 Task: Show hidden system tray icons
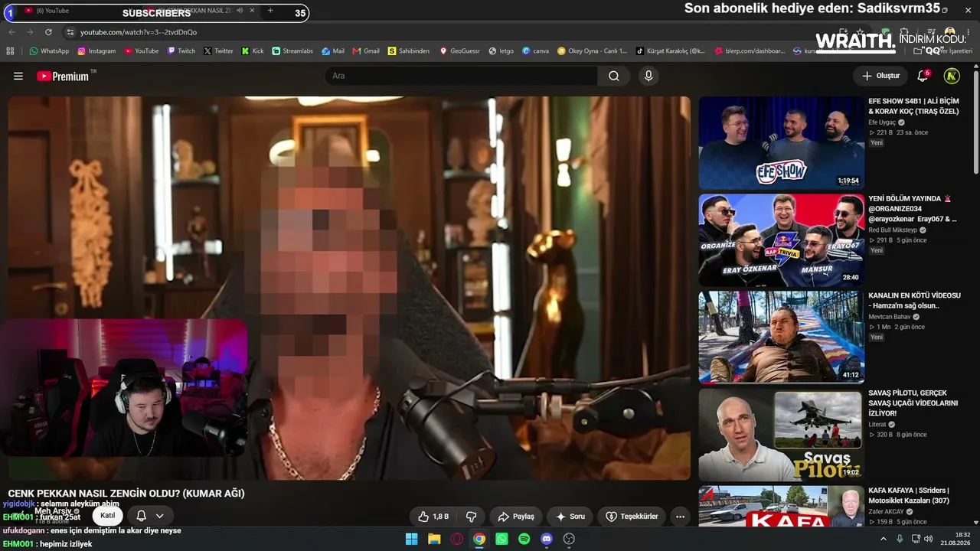(884, 539)
